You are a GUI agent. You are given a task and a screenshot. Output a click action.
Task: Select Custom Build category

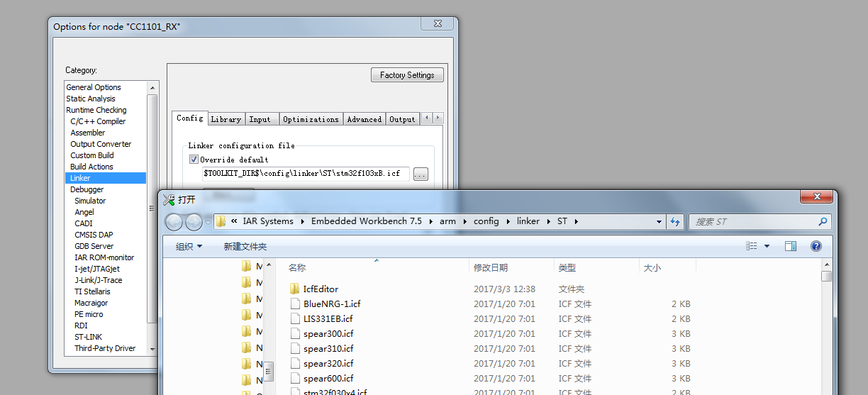click(92, 155)
